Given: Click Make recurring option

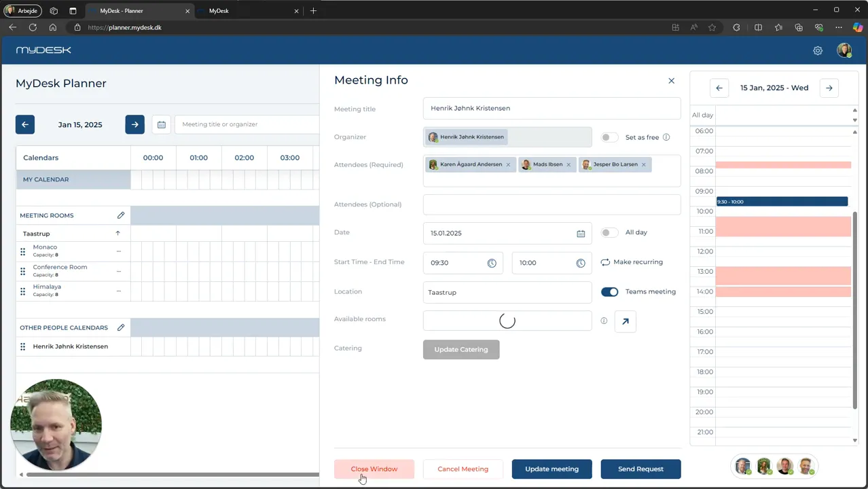Looking at the screenshot, I should [x=632, y=262].
